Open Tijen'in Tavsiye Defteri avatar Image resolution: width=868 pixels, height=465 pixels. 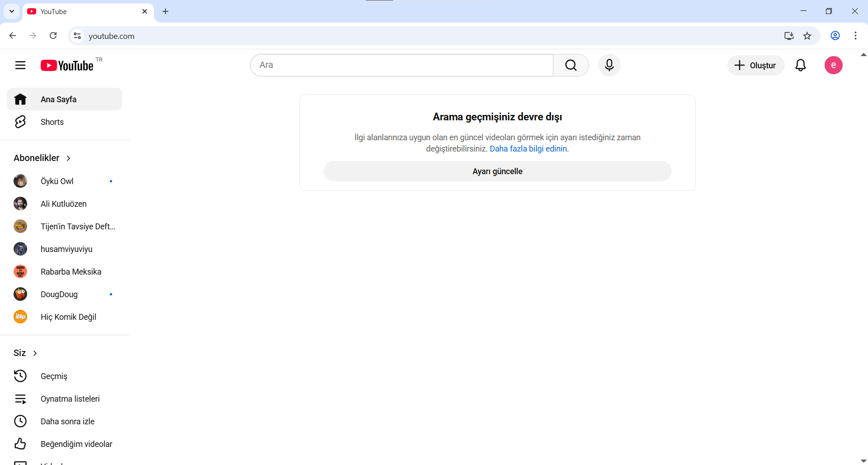(x=20, y=226)
